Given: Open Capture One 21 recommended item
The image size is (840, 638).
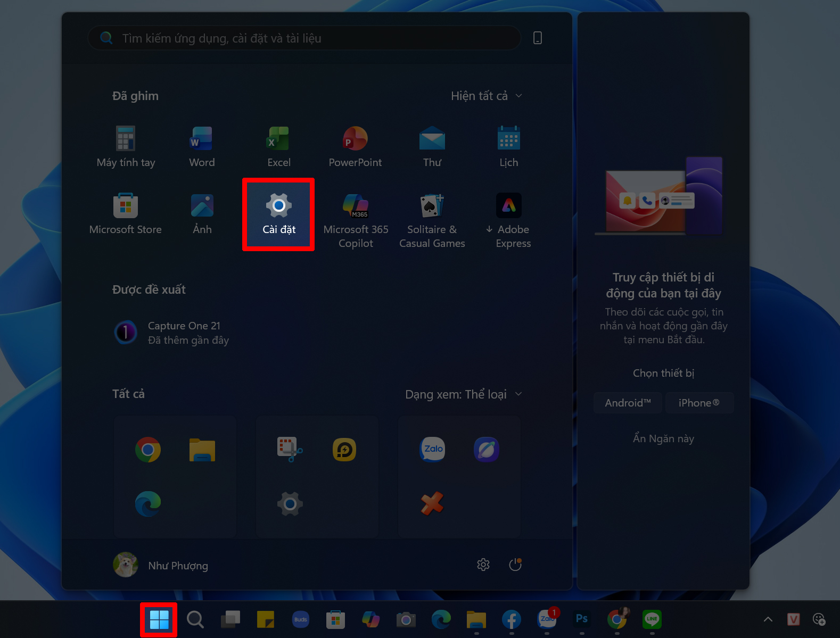Looking at the screenshot, I should coord(171,333).
